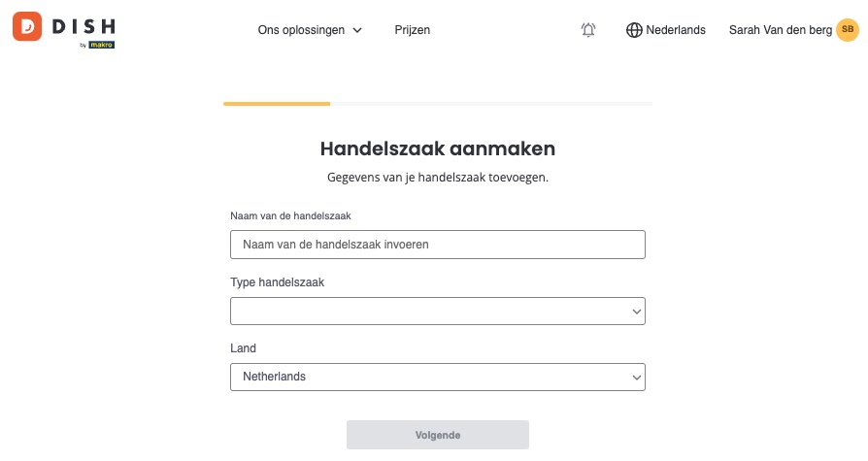
Task: Click the Volgende button
Action: click(437, 435)
